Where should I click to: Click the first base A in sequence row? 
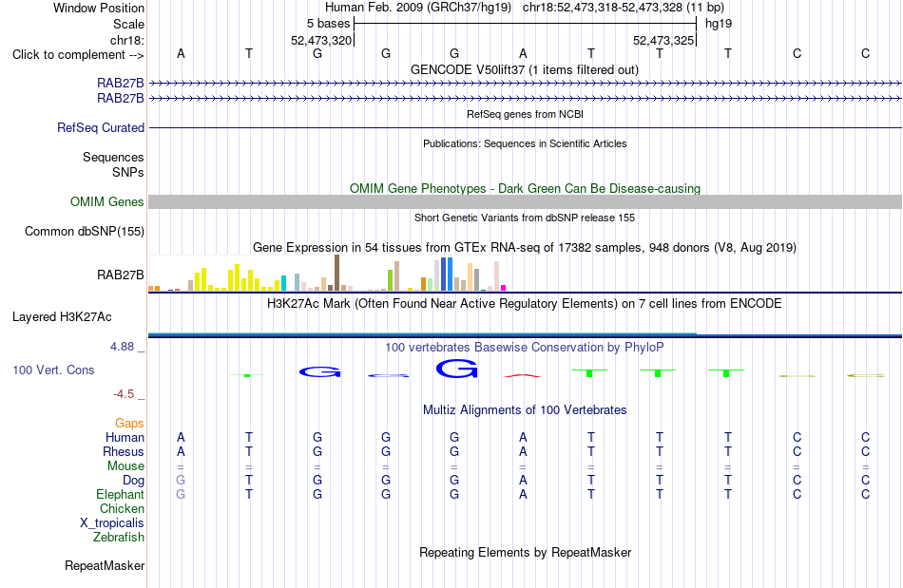[181, 53]
